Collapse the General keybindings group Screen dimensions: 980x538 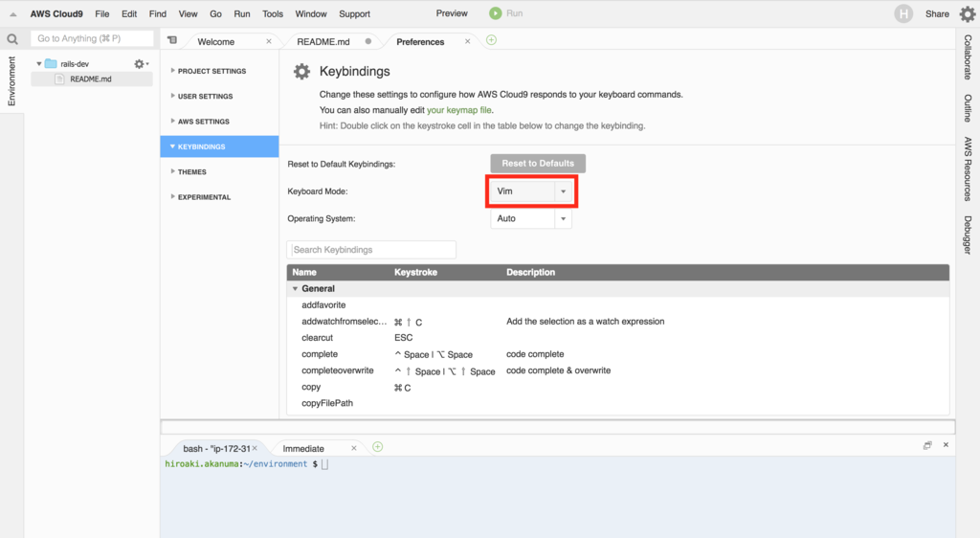(295, 289)
